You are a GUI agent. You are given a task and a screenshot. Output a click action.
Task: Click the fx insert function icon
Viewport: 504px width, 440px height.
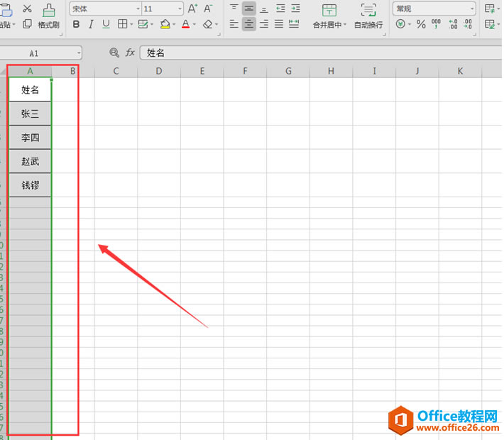(130, 53)
